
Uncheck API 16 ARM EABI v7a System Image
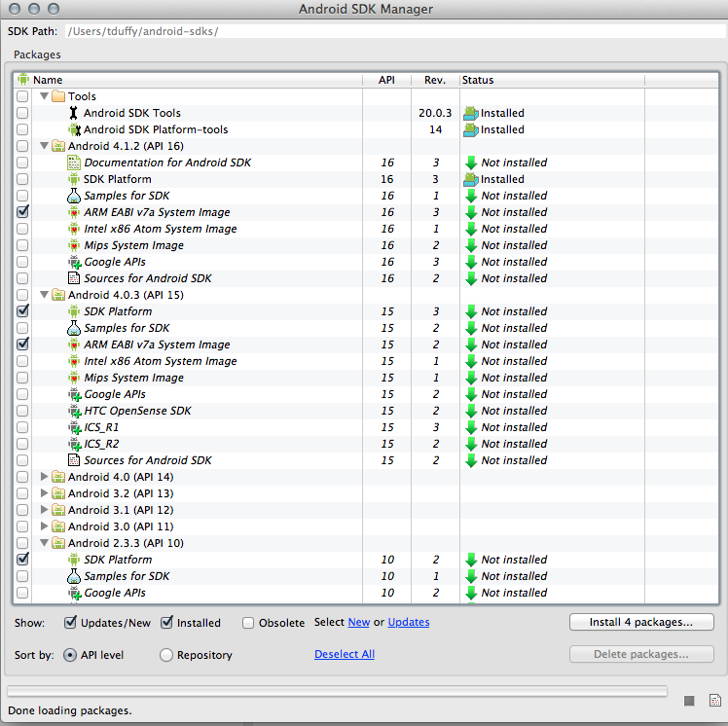[x=22, y=212]
